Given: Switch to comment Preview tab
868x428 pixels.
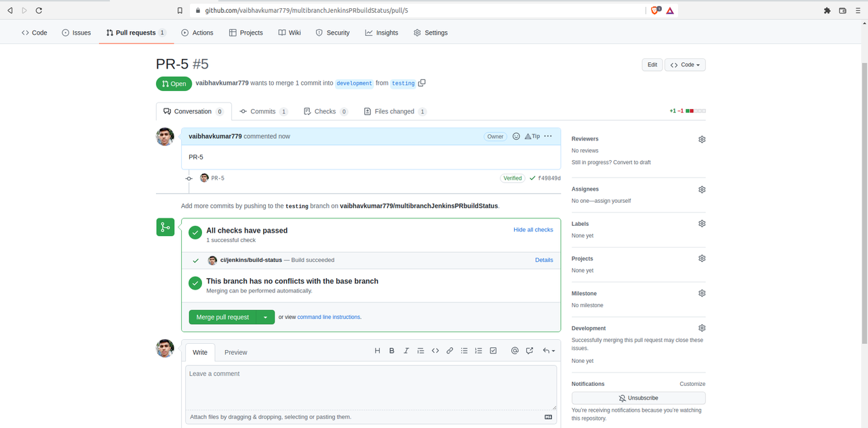Looking at the screenshot, I should coord(236,352).
